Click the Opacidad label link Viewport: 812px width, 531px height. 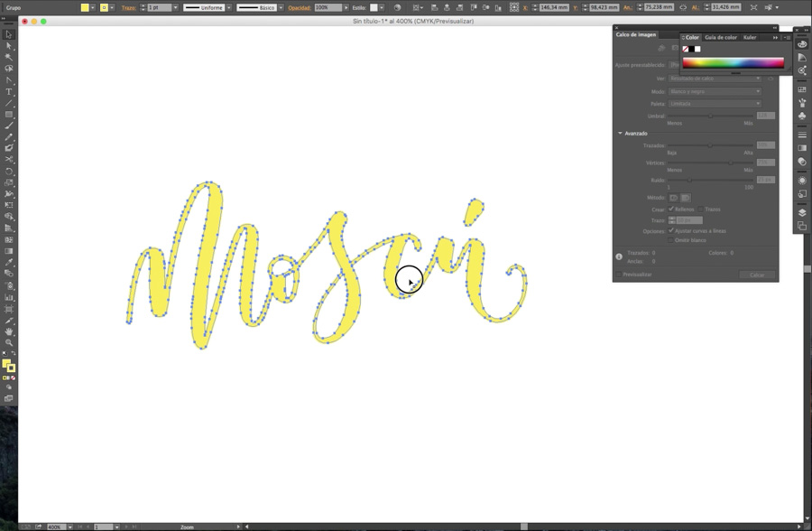click(x=300, y=7)
